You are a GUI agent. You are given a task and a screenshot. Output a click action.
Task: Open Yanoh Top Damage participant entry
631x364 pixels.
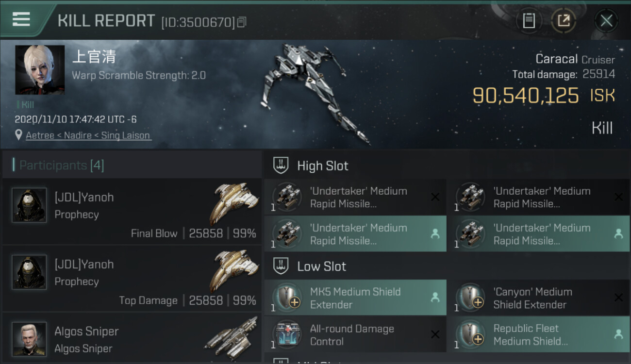tap(132, 279)
